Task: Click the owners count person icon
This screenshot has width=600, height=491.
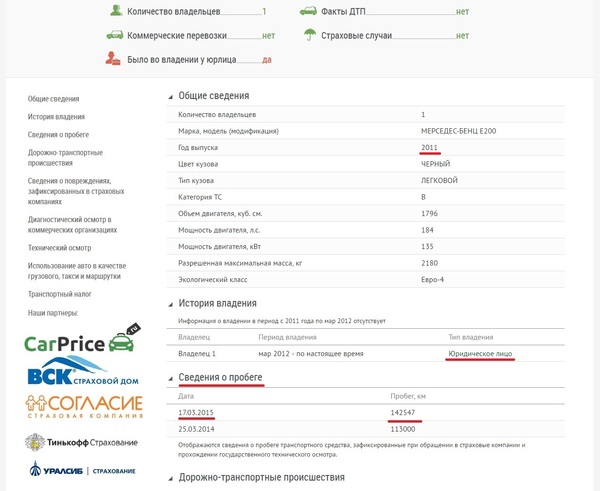Action: 116,11
